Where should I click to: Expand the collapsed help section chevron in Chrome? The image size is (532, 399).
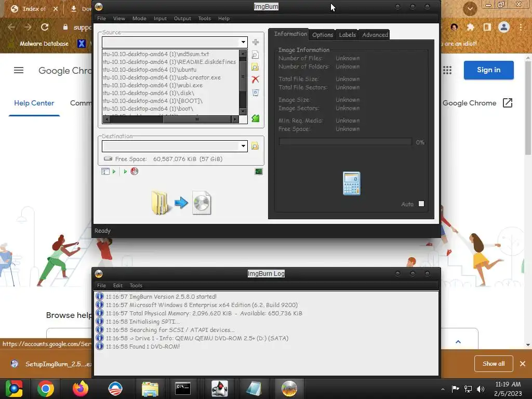click(458, 342)
